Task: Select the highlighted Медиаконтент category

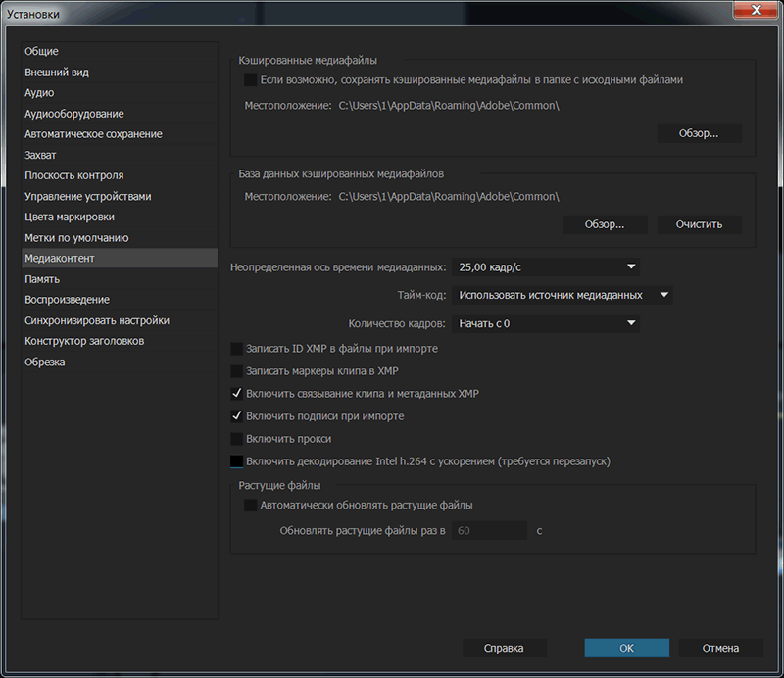Action: coord(120,259)
